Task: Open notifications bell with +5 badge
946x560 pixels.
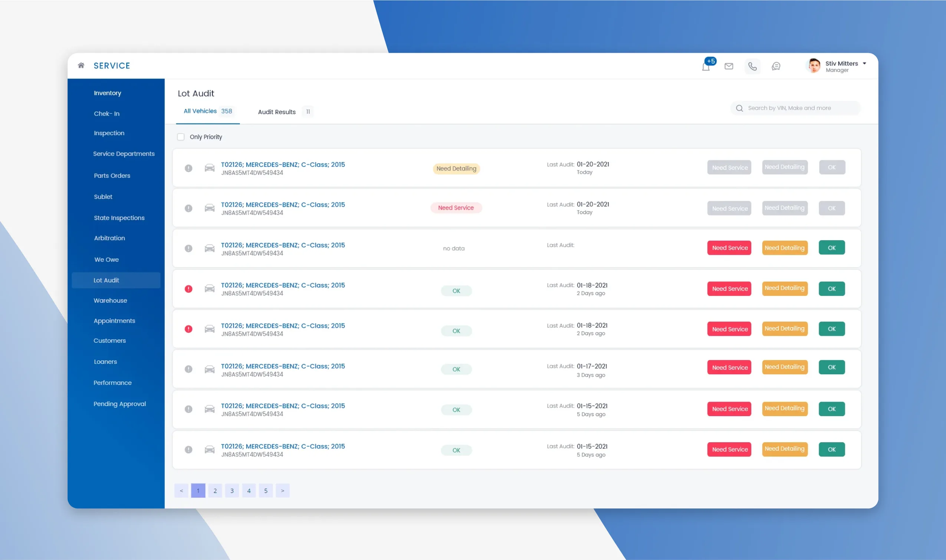Action: click(x=706, y=67)
